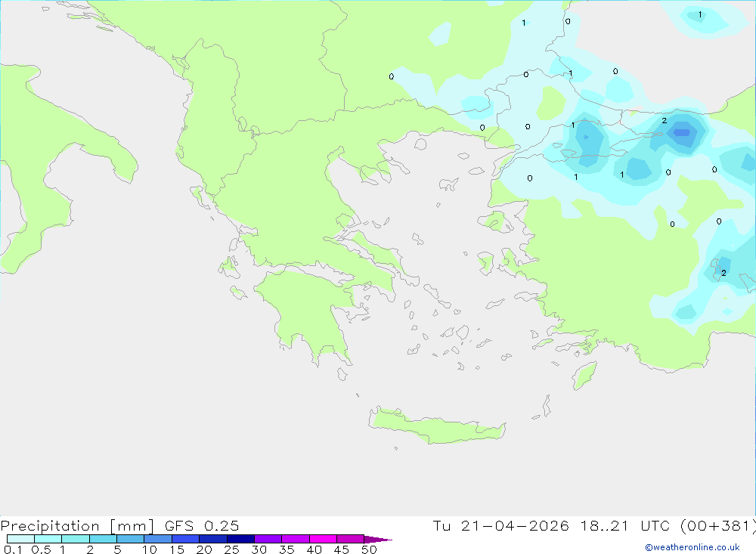756x554 pixels.
Task: Click the "35" legend scale value
Action: (x=287, y=549)
